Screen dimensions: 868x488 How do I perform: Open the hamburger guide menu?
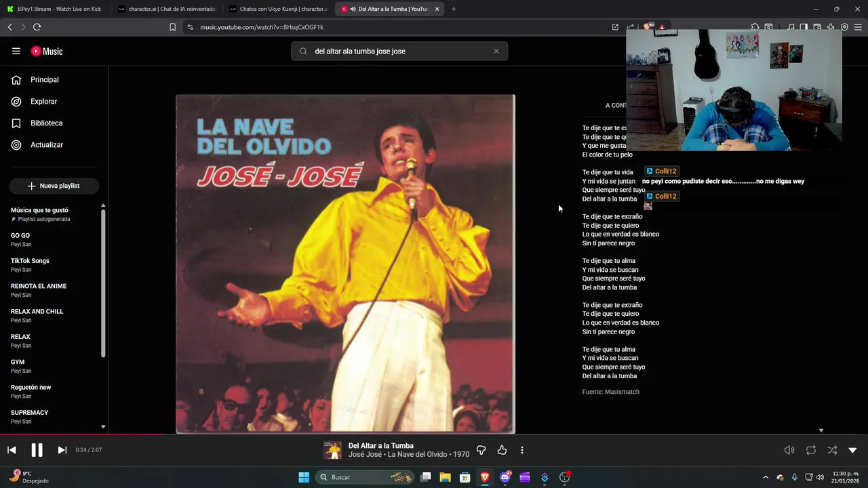[x=16, y=52]
